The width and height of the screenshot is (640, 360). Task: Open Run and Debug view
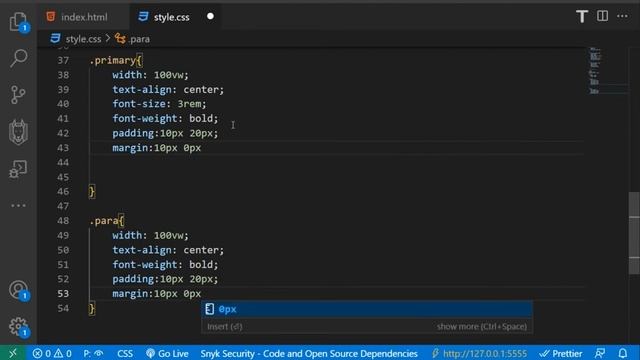click(18, 169)
